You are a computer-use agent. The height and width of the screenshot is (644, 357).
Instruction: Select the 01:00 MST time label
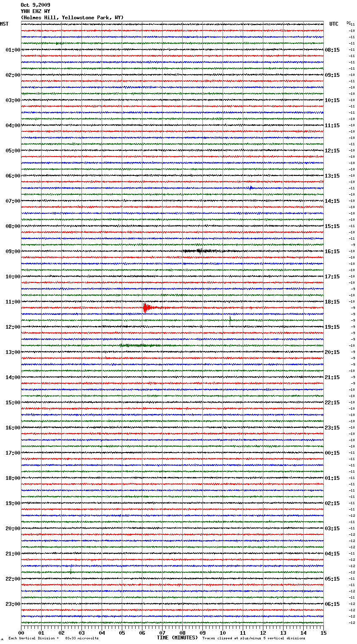point(13,50)
